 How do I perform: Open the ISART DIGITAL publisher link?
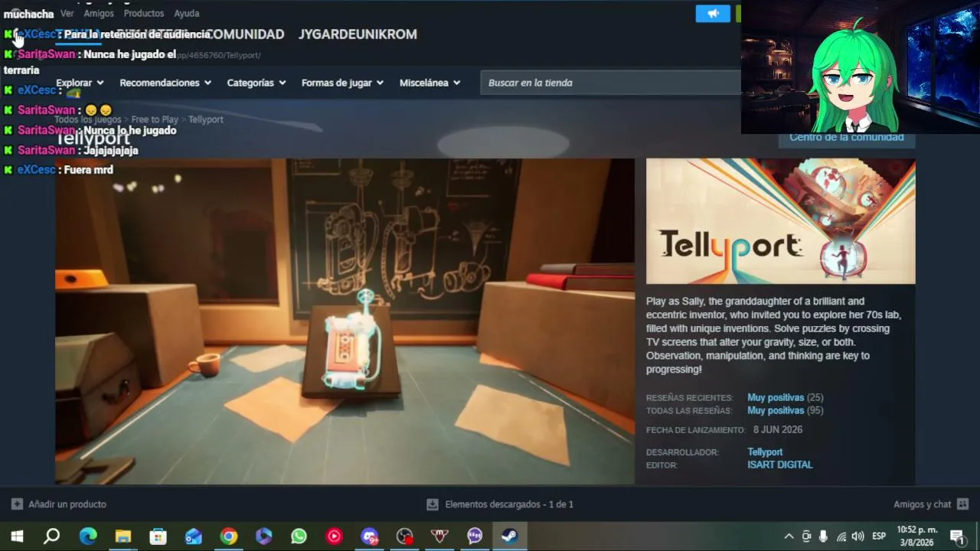coord(780,465)
